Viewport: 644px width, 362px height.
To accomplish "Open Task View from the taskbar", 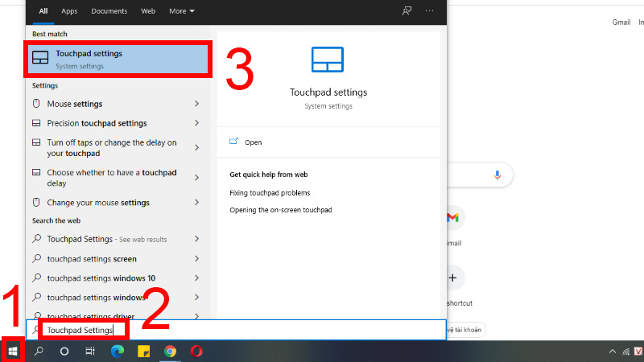I will coord(90,352).
